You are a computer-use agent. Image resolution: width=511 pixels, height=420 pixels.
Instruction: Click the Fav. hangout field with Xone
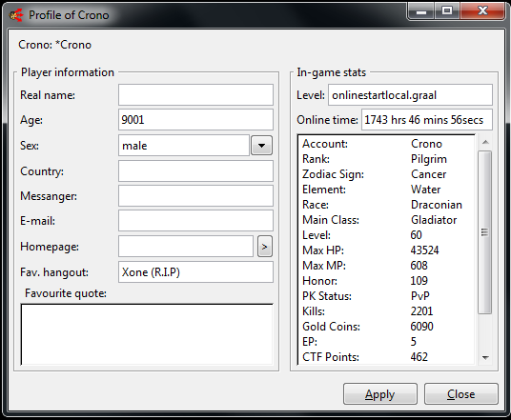click(195, 271)
